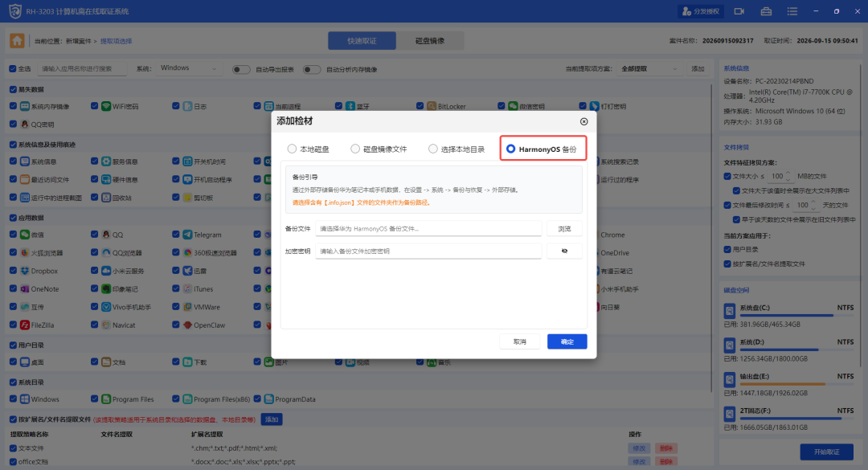Expand the 全部提取 scheme dropdown
868x470 pixels.
tap(649, 68)
